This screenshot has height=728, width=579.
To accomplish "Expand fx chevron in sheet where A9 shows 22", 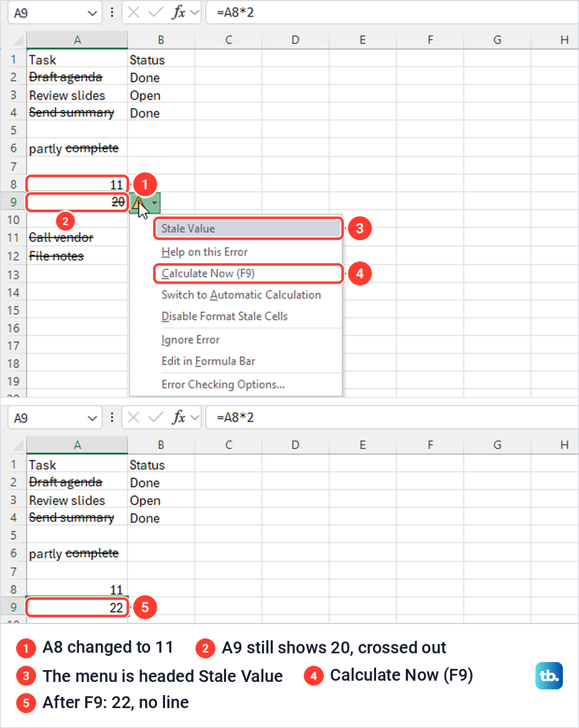I will [x=195, y=418].
